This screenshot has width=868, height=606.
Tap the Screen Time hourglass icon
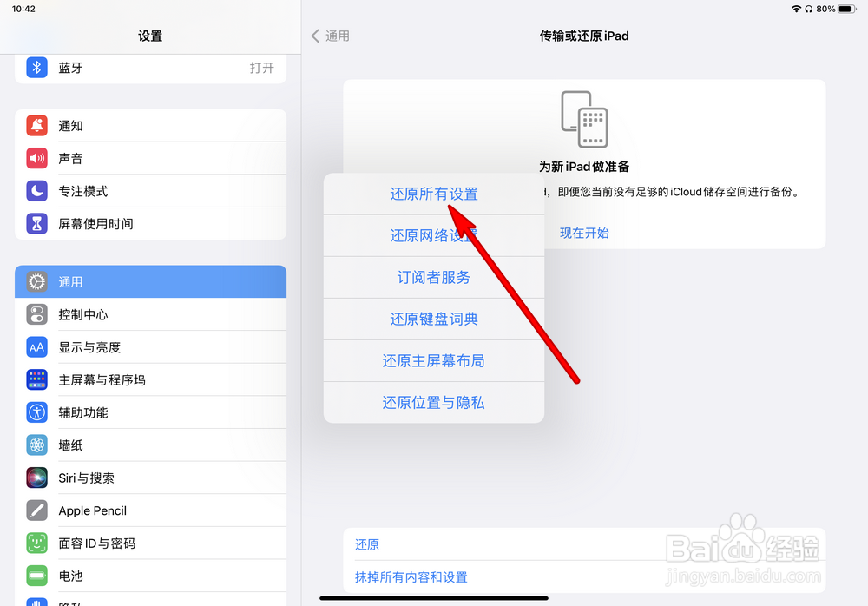pos(36,224)
